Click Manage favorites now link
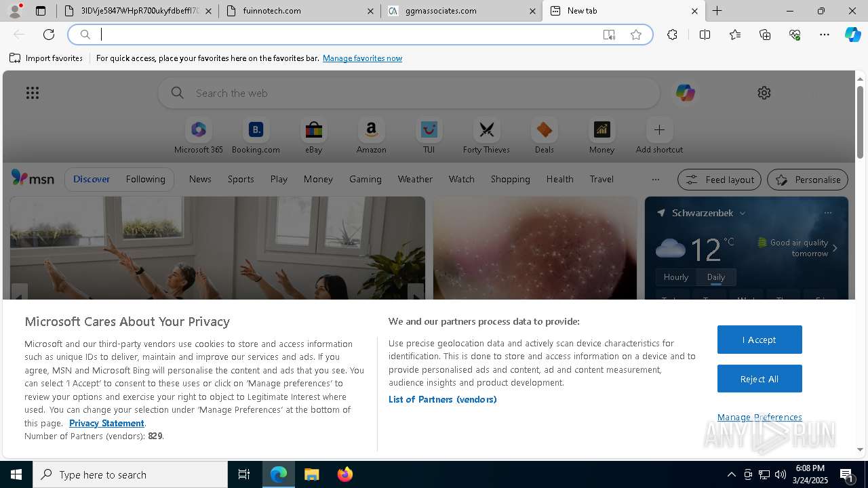 [362, 58]
